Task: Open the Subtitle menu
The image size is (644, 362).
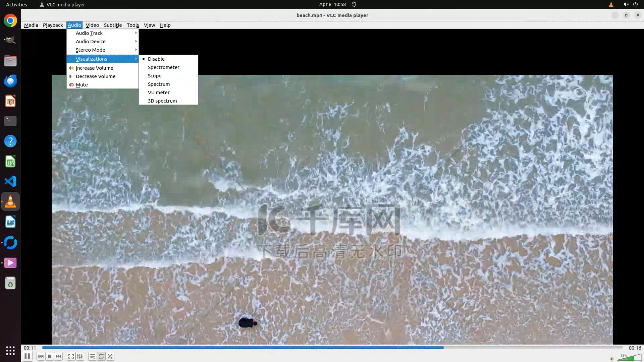Action: tap(113, 25)
